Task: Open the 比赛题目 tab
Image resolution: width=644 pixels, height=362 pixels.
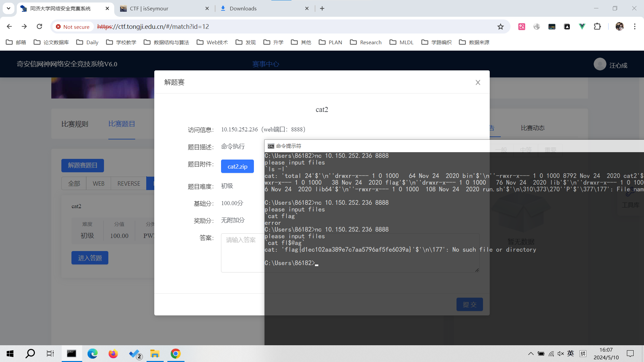Action: pos(122,124)
